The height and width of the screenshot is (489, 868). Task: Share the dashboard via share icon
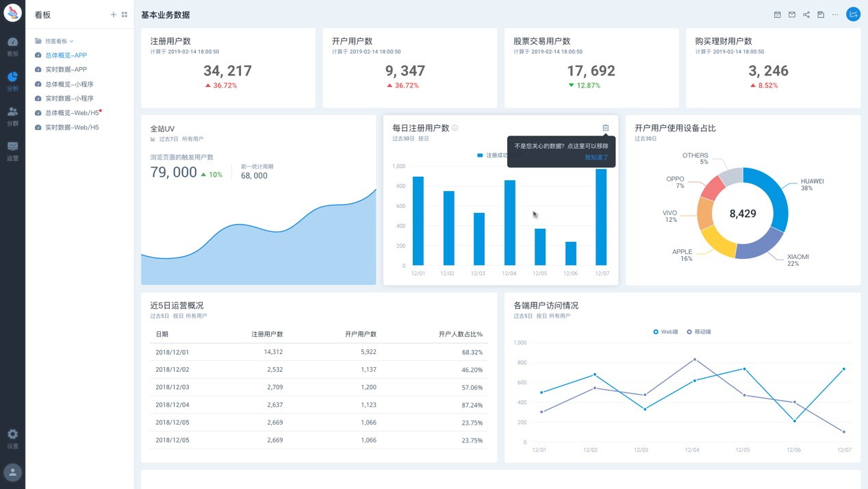(x=806, y=14)
